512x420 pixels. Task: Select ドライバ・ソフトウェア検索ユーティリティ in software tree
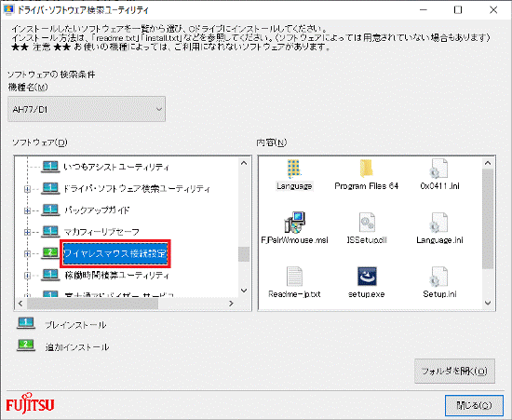point(137,188)
